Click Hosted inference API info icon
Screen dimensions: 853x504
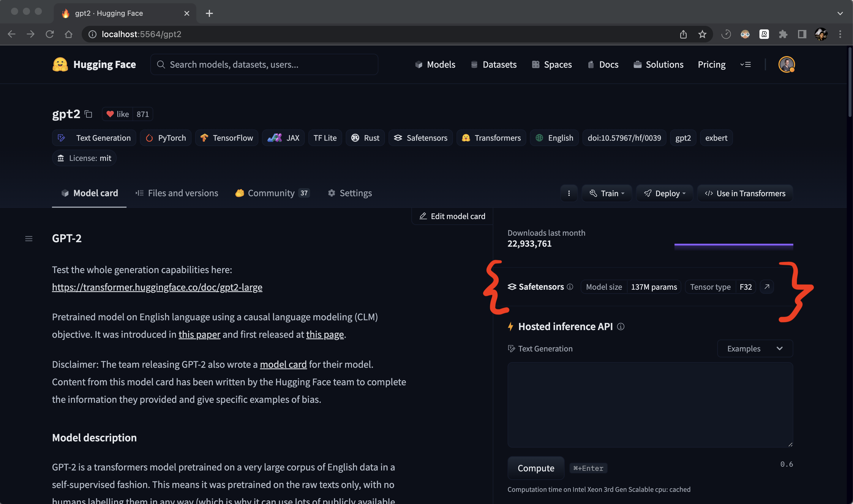(x=620, y=327)
